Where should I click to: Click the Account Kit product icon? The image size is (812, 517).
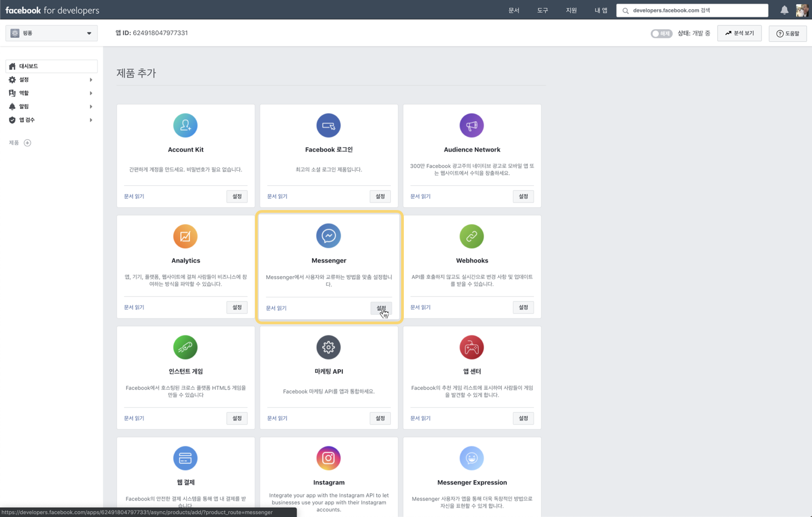tap(185, 126)
